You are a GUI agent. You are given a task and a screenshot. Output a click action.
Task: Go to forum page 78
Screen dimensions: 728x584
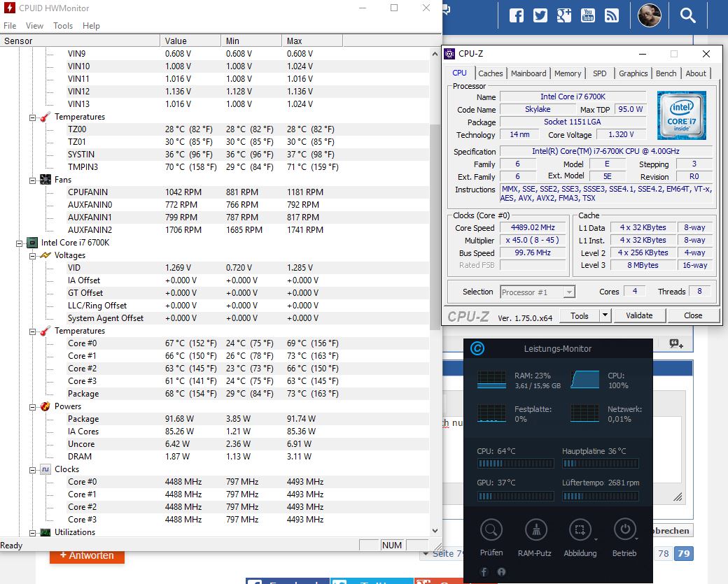pos(664,553)
